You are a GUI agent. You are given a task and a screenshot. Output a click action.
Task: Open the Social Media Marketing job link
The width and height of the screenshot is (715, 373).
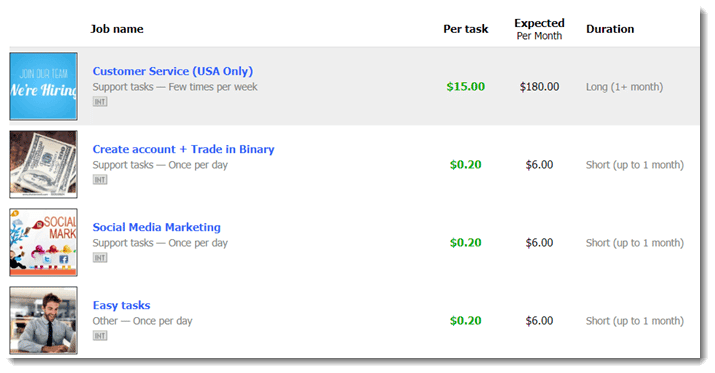click(x=156, y=227)
